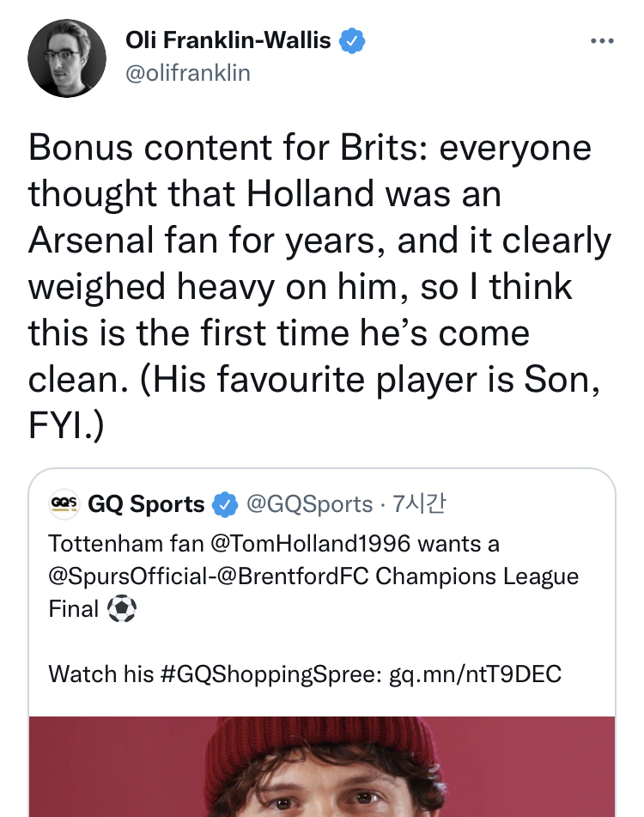The height and width of the screenshot is (817, 644).
Task: Click "Watch his" text in quoted tweet
Action: (88, 673)
